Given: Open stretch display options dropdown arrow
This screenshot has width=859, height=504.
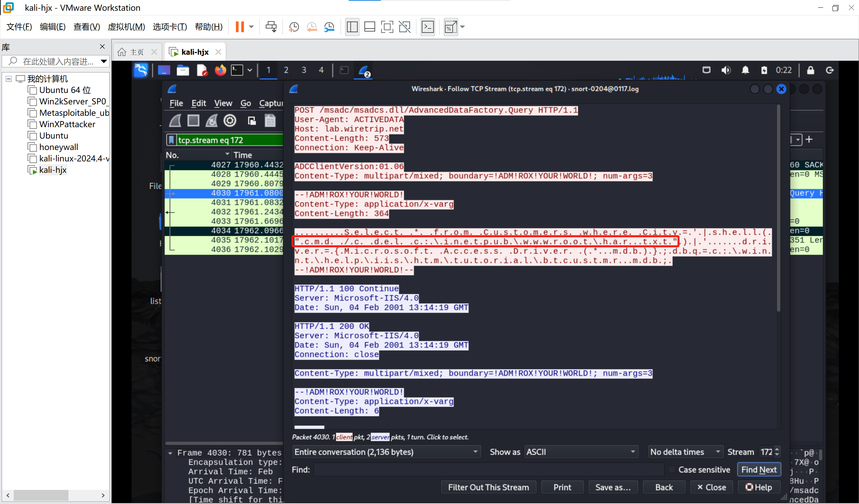Looking at the screenshot, I should click(x=463, y=27).
